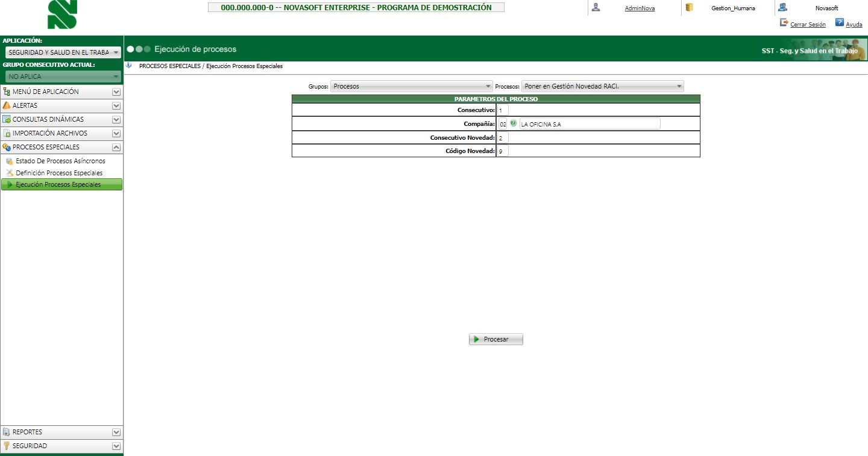
Task: Open the Grupos dropdown
Action: pyautogui.click(x=488, y=86)
